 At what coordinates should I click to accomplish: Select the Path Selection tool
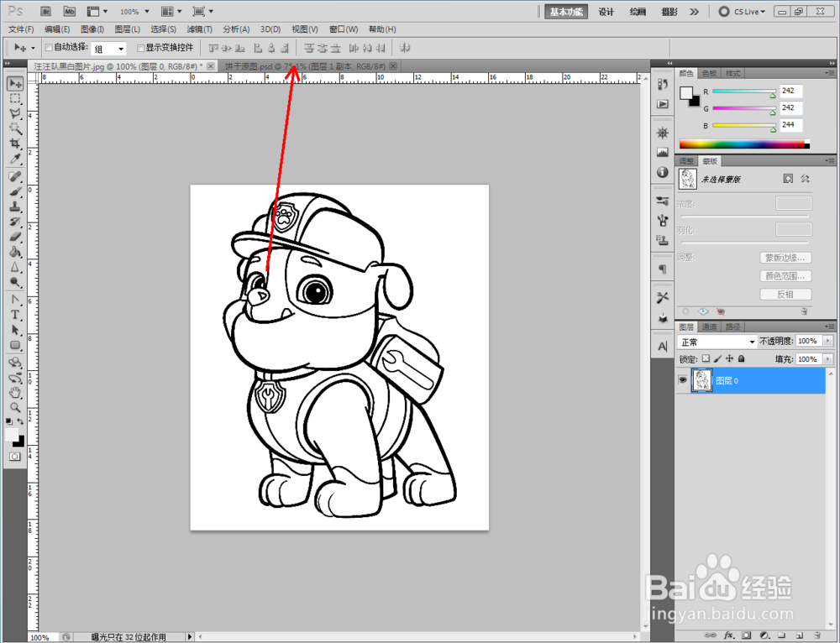pos(15,330)
